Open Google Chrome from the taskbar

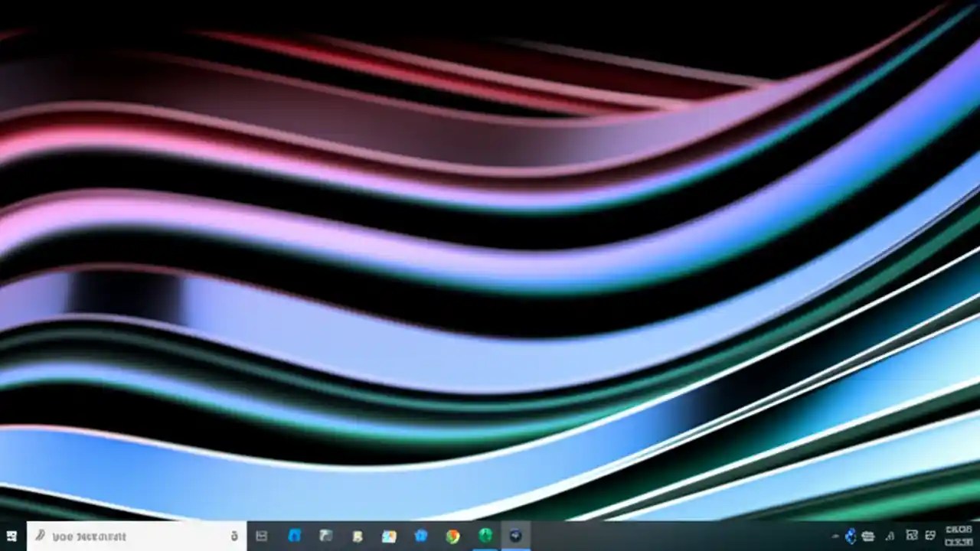(x=452, y=536)
